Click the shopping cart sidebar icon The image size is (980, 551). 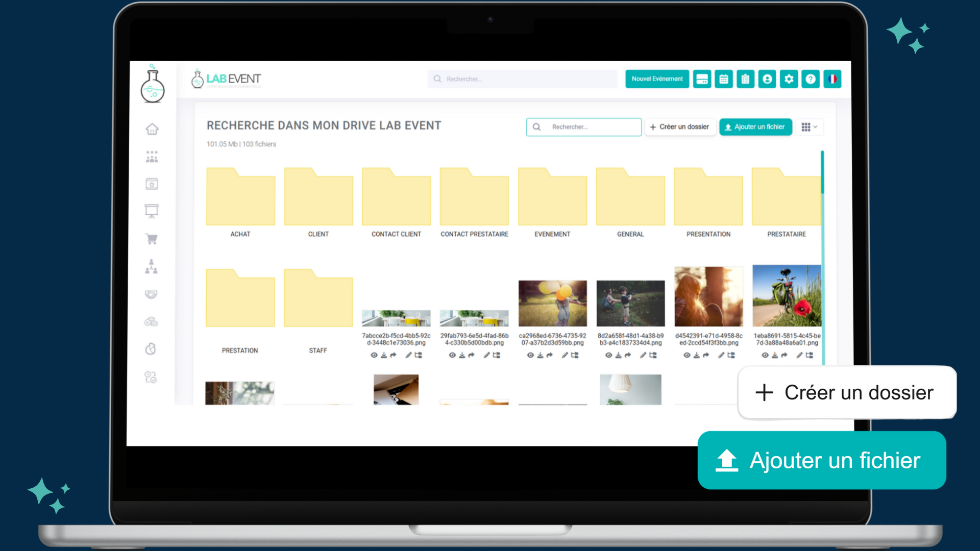coord(152,239)
